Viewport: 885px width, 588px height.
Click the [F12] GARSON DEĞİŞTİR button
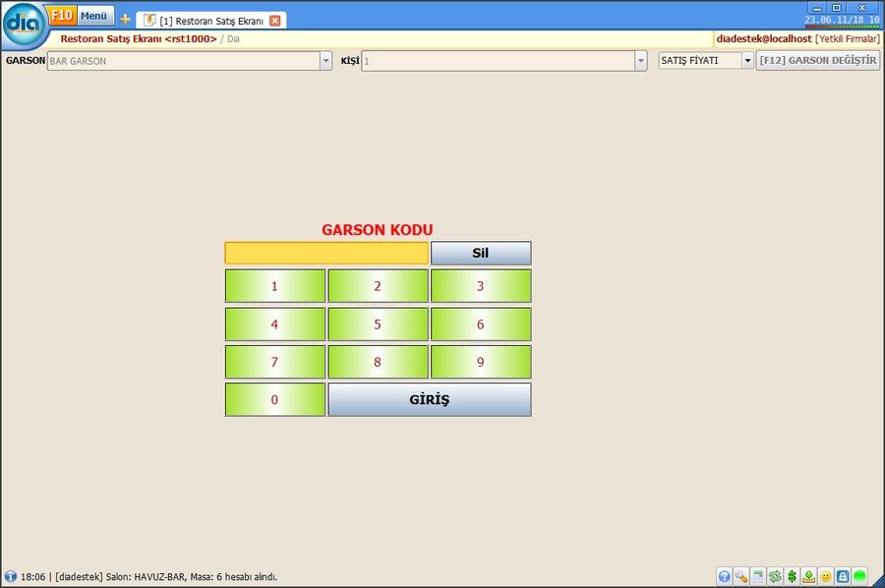tap(818, 60)
